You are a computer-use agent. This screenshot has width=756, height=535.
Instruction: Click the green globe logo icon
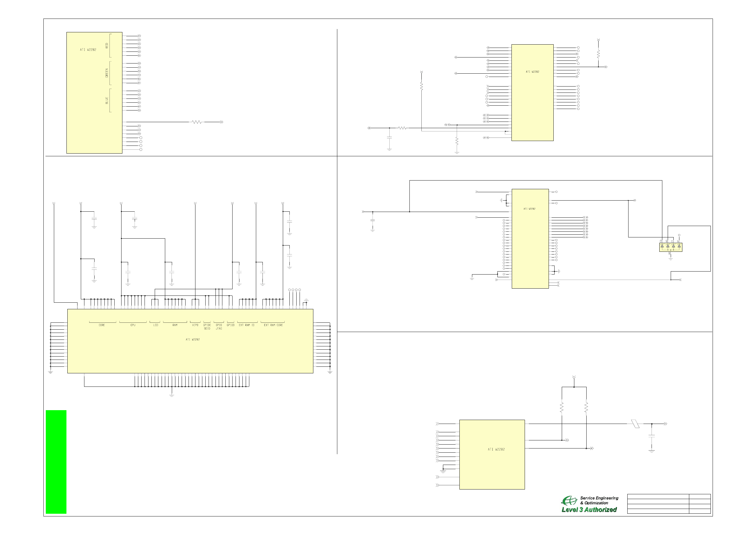point(569,501)
